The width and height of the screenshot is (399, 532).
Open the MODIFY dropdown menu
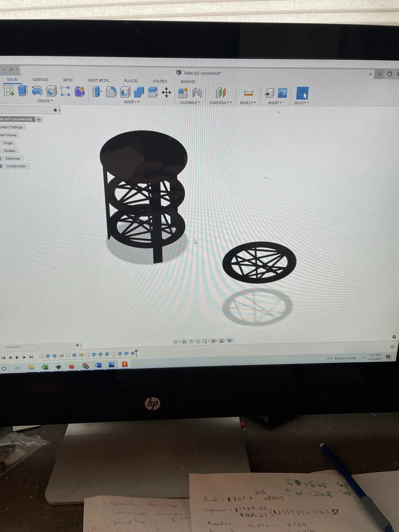coord(132,102)
